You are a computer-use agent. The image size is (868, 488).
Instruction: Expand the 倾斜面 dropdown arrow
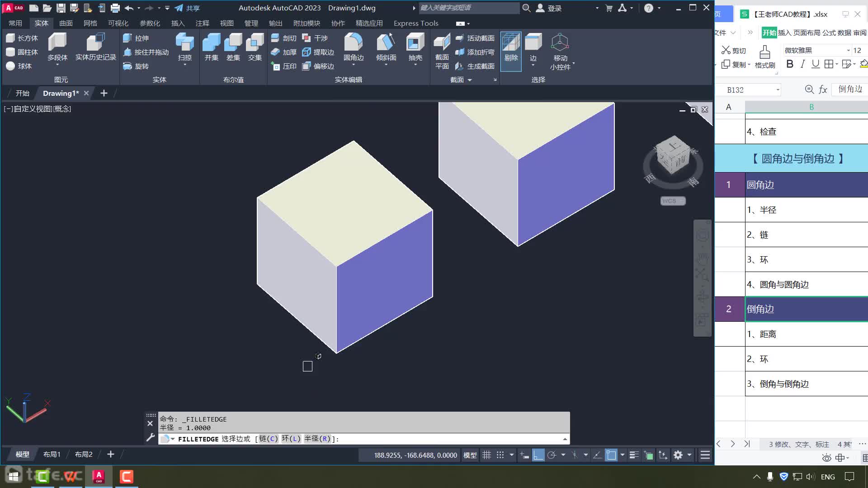click(x=386, y=65)
